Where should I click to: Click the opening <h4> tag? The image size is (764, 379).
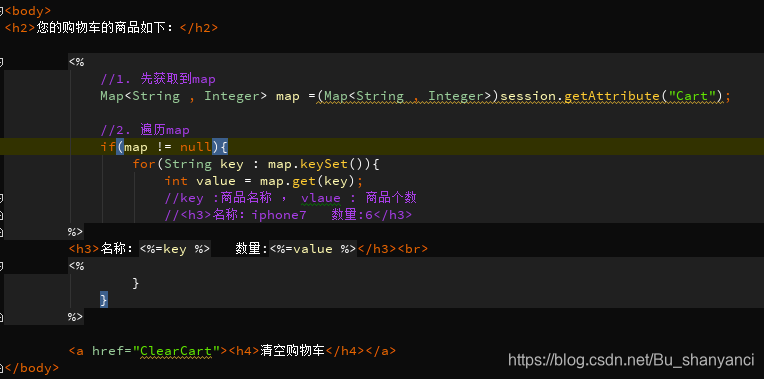pyautogui.click(x=243, y=351)
